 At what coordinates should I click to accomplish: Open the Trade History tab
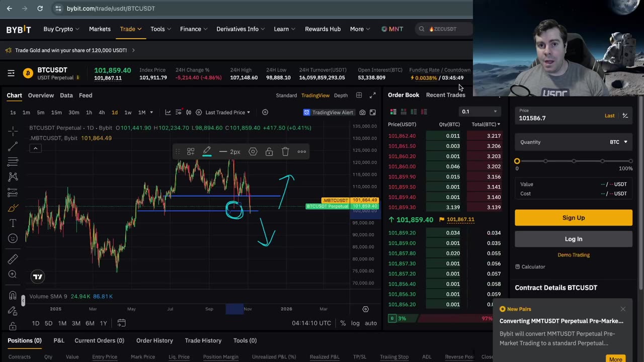[203, 340]
